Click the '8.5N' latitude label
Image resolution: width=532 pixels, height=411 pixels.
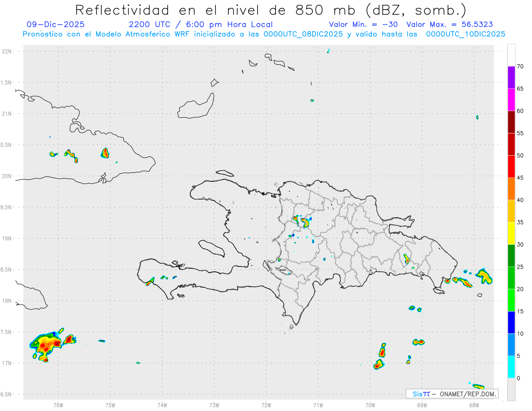pos(7,270)
